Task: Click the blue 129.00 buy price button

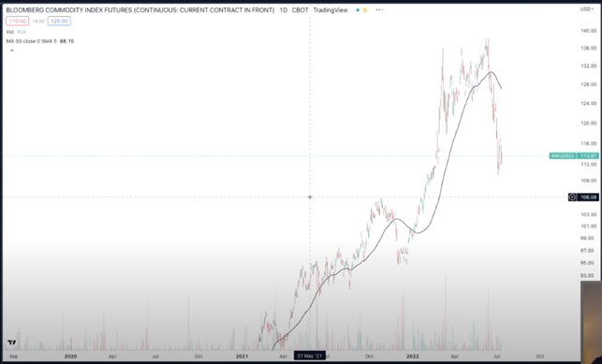Action: [59, 22]
